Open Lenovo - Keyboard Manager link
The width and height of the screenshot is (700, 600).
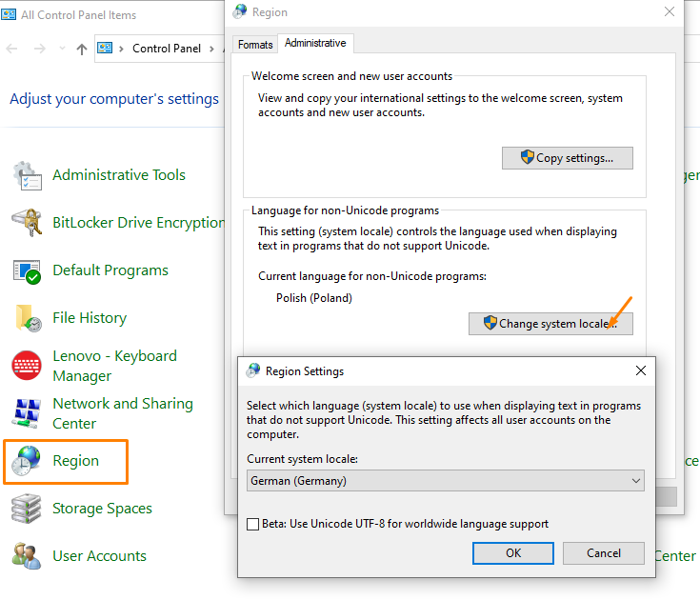(114, 366)
